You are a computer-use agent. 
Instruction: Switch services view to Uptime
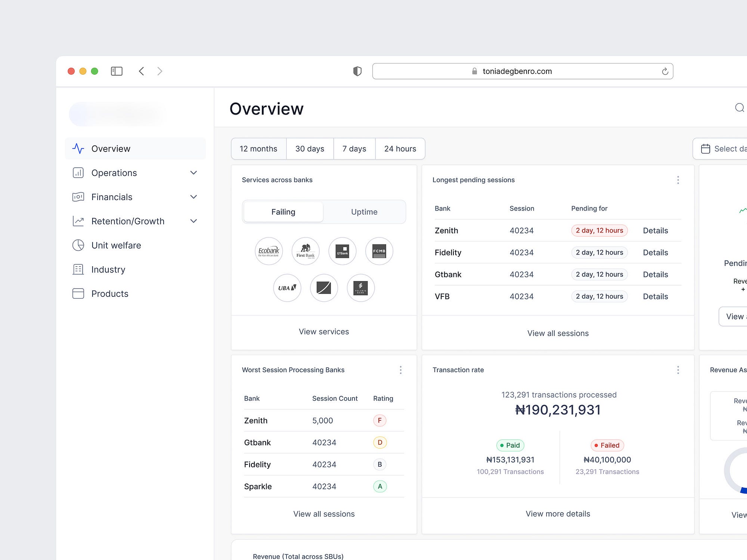[x=364, y=212]
